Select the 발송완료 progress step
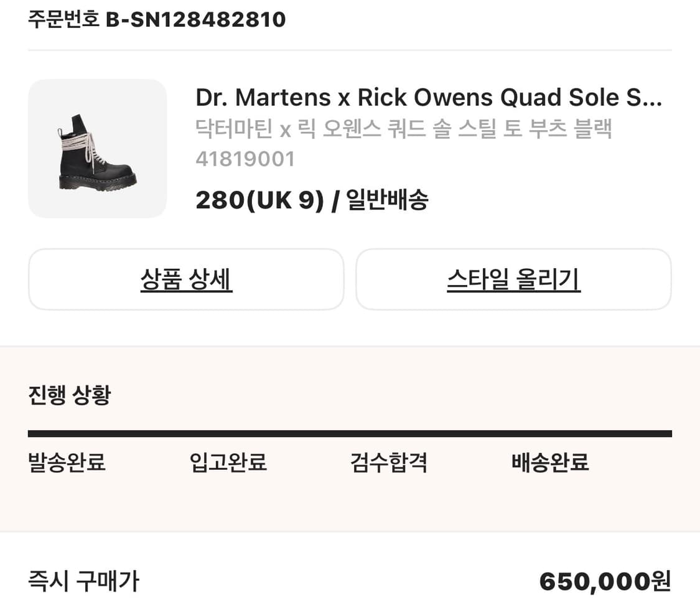The height and width of the screenshot is (605, 700). pos(66,462)
